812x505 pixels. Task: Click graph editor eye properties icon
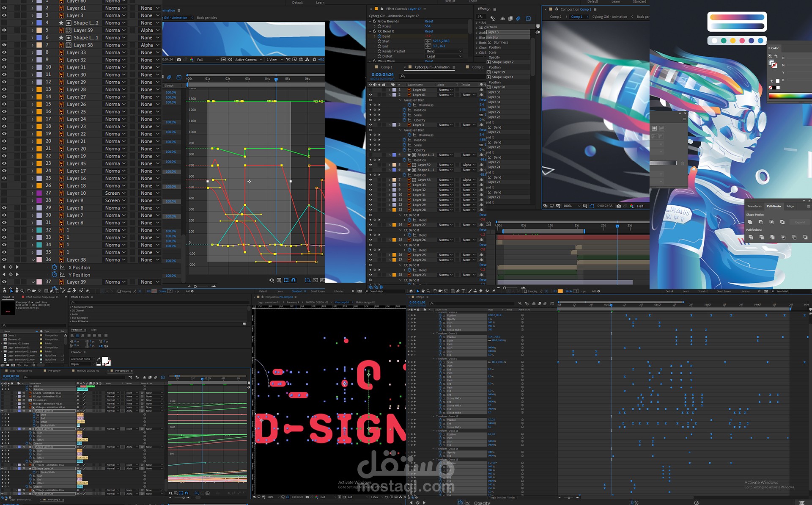[x=272, y=280]
